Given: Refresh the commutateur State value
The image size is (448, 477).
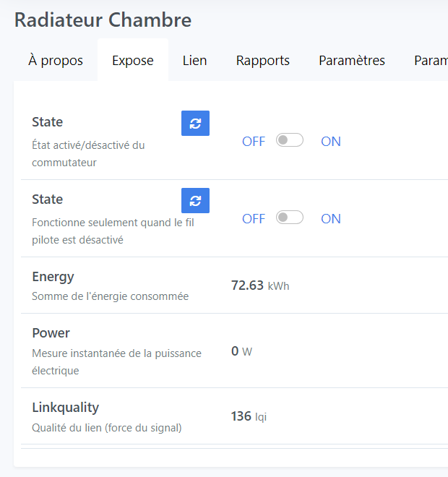Looking at the screenshot, I should [195, 124].
